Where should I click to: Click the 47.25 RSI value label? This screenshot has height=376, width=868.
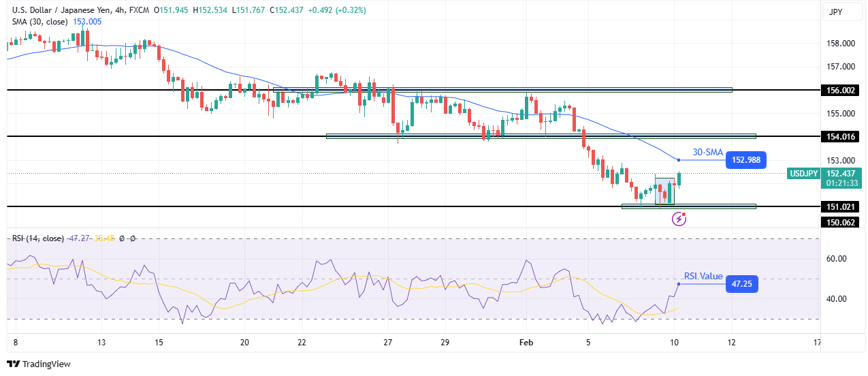coord(741,284)
